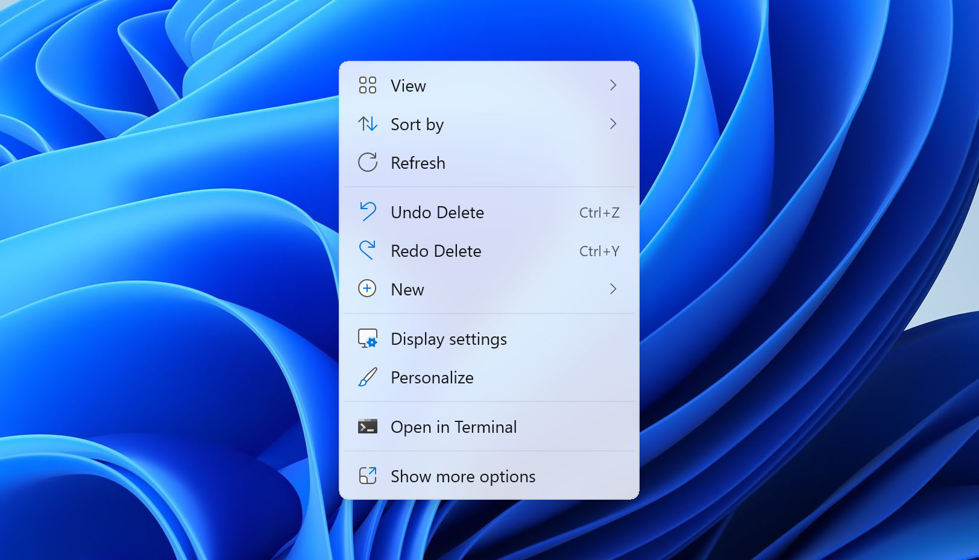
Task: Expand the Sort by submenu arrow
Action: tap(612, 124)
